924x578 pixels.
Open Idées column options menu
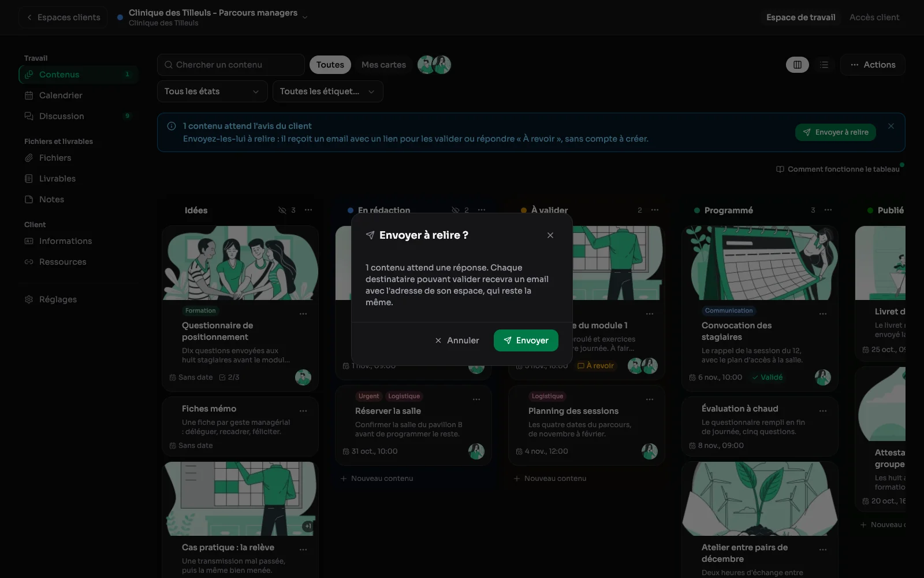coord(308,210)
